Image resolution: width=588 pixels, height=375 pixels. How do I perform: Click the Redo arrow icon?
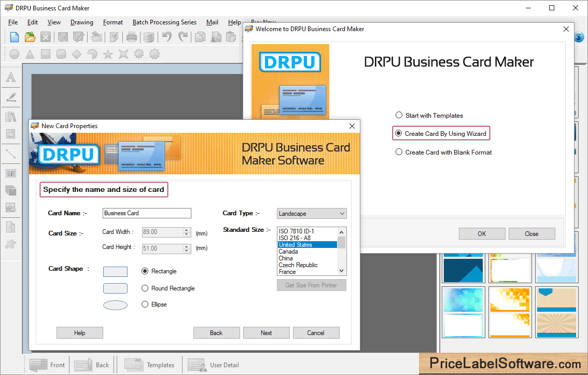click(183, 37)
